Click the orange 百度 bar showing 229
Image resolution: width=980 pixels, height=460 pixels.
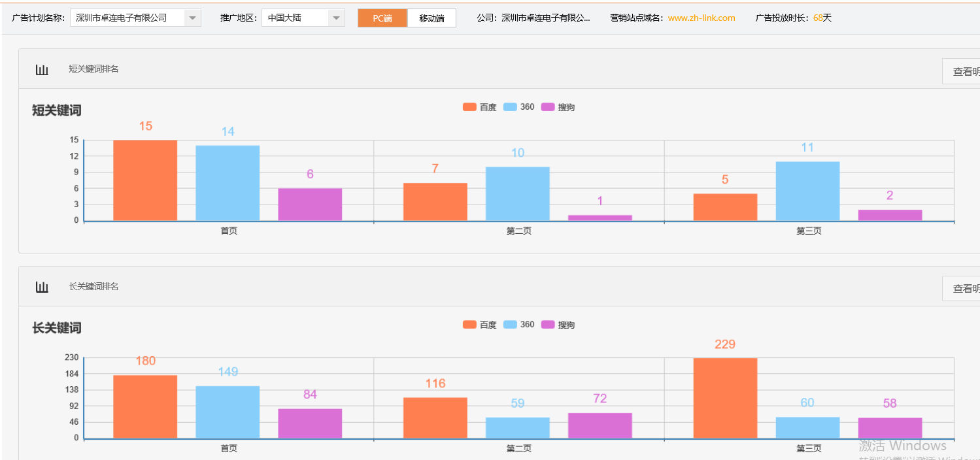tap(725, 398)
